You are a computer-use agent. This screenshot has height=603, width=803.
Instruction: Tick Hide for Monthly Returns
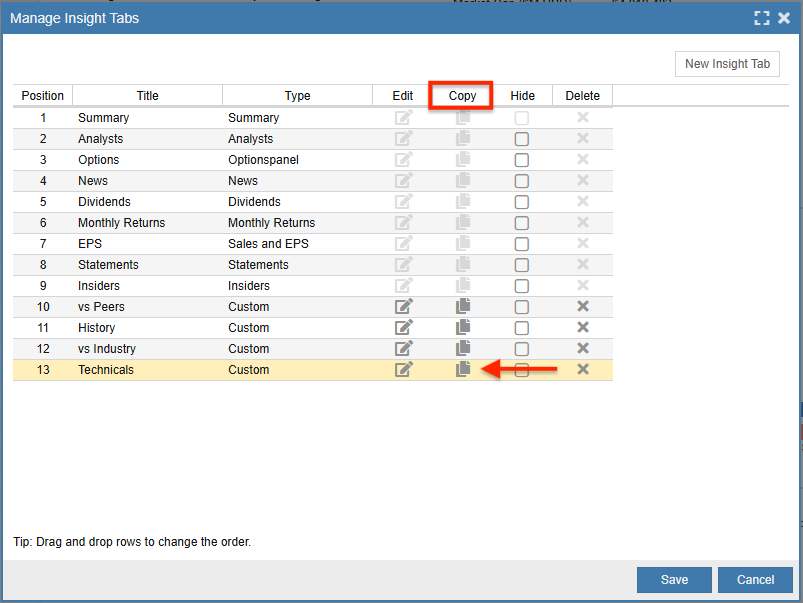(x=522, y=223)
